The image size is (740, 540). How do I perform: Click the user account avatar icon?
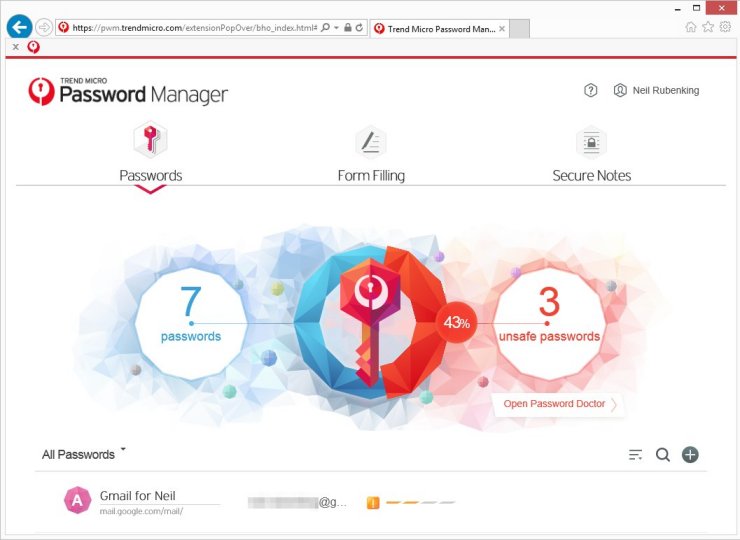tap(620, 90)
